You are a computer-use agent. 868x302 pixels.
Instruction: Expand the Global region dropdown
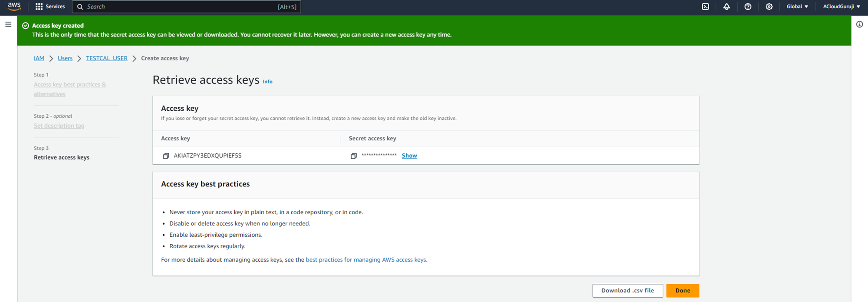(797, 7)
